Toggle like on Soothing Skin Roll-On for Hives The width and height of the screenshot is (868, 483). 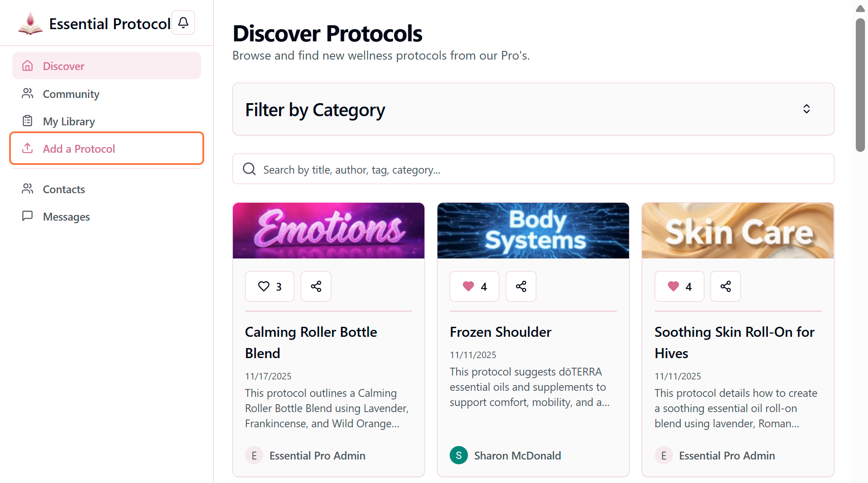[679, 286]
